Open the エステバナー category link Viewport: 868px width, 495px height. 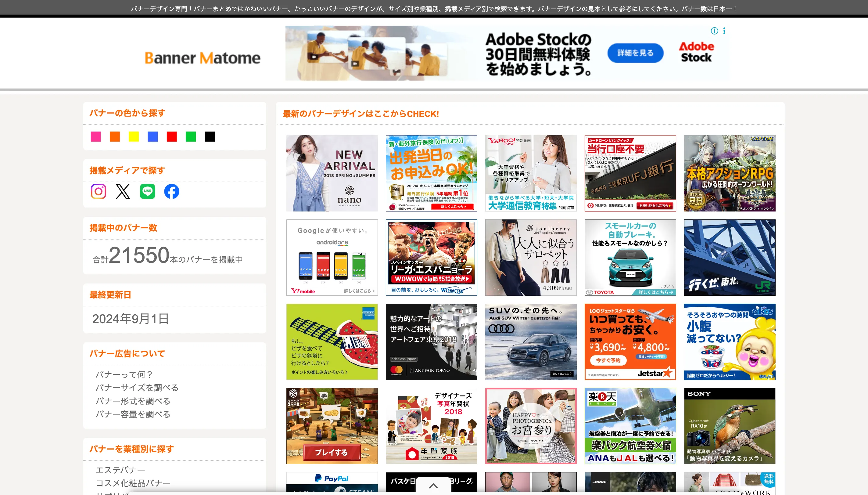tap(120, 470)
